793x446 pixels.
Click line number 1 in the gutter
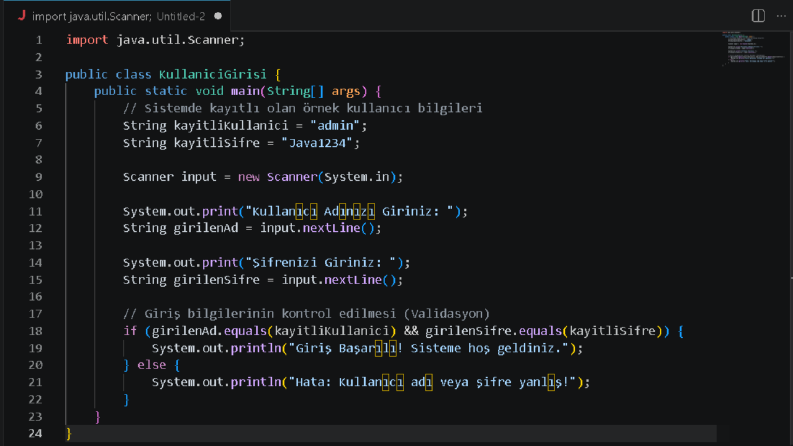39,40
